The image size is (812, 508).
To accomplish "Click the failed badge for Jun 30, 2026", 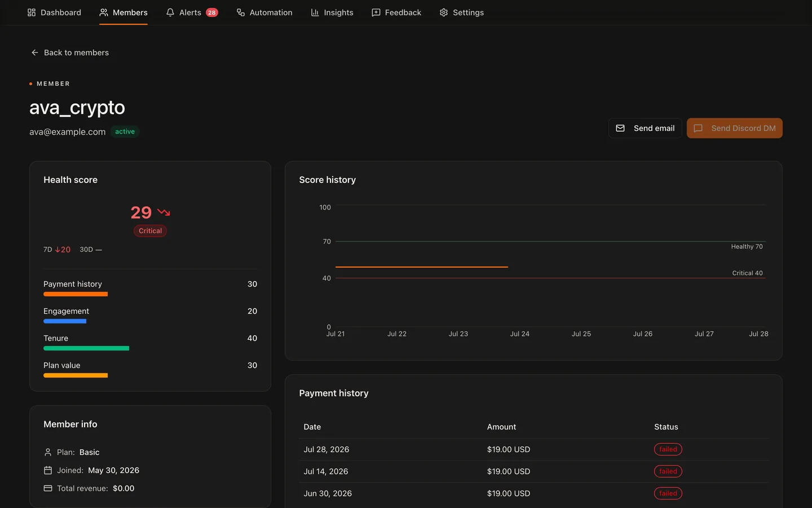I will [668, 493].
